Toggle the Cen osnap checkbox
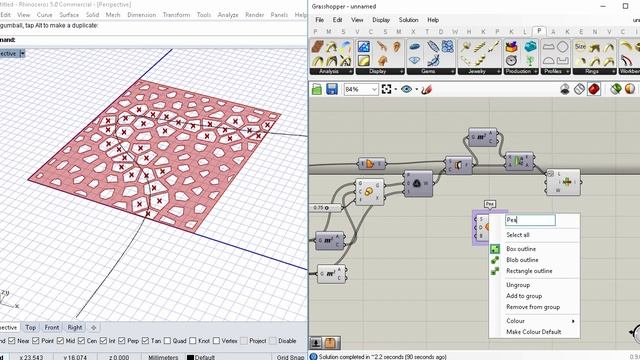Screen dimensions: 640x360 pos(81,340)
